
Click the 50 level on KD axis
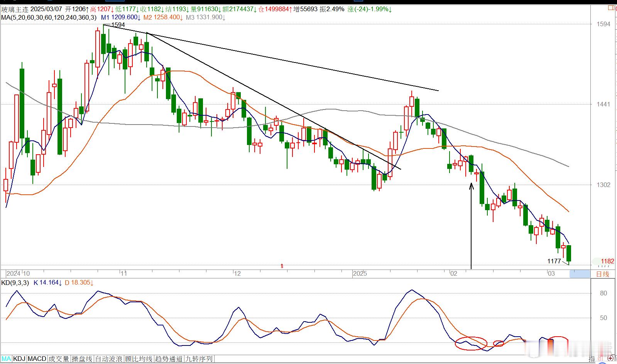(603, 318)
